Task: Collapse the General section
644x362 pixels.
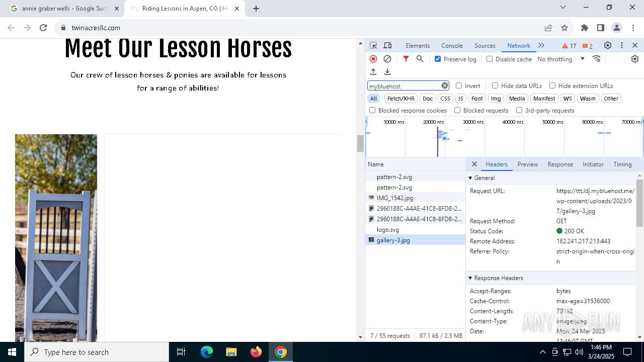Action: point(470,177)
